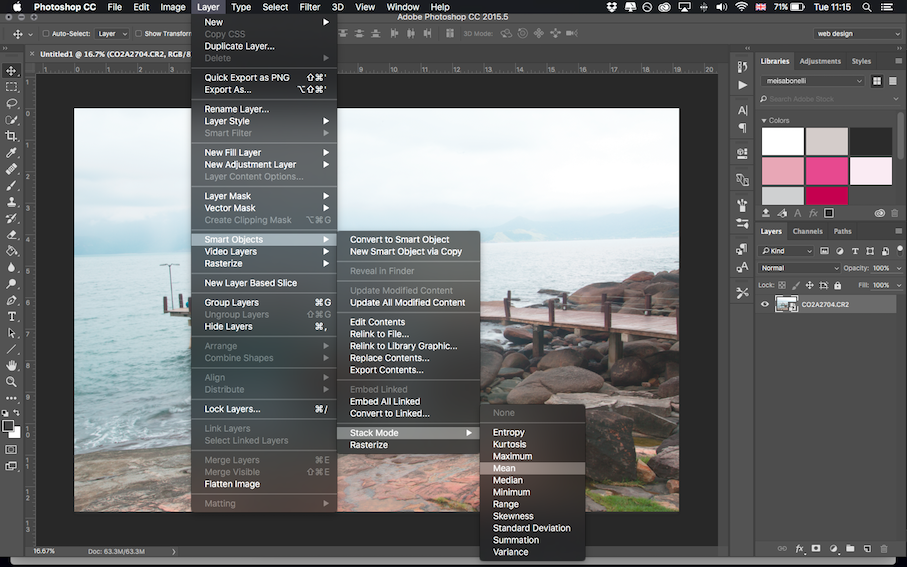Image resolution: width=907 pixels, height=567 pixels.
Task: Select the Healing Brush tool
Action: point(11,169)
